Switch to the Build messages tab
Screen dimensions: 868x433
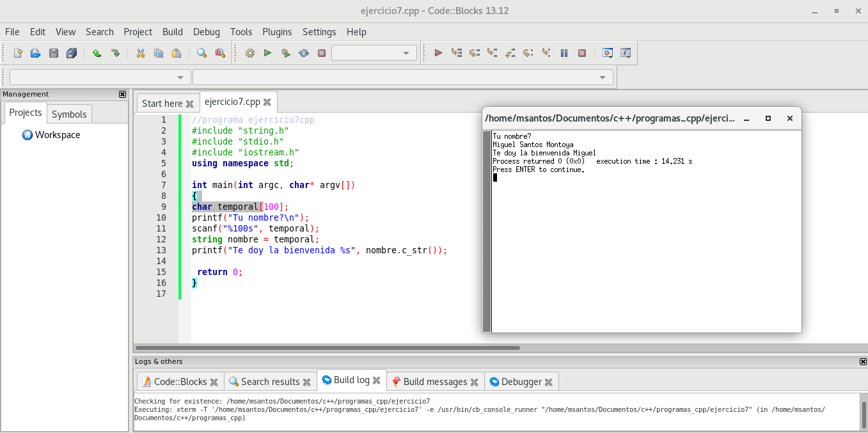pyautogui.click(x=435, y=382)
